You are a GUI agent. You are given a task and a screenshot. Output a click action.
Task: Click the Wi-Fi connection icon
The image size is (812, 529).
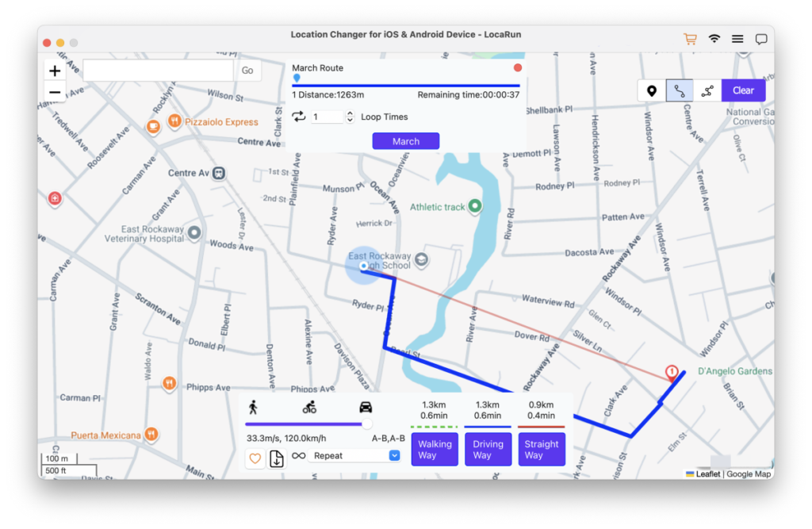[714, 38]
